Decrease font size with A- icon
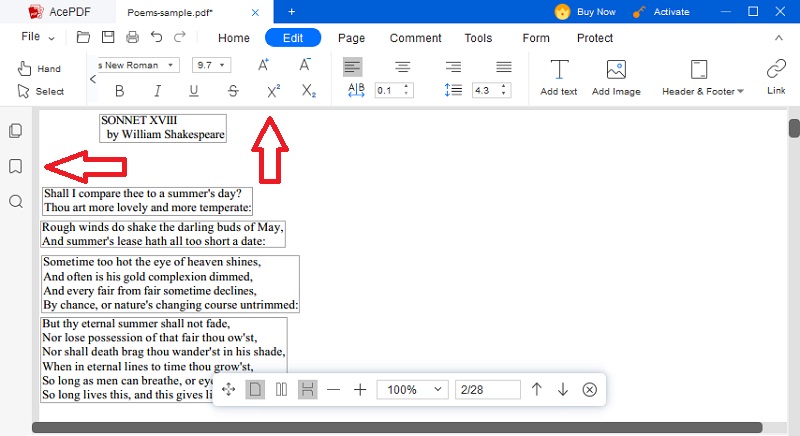This screenshot has width=800, height=436. (305, 65)
